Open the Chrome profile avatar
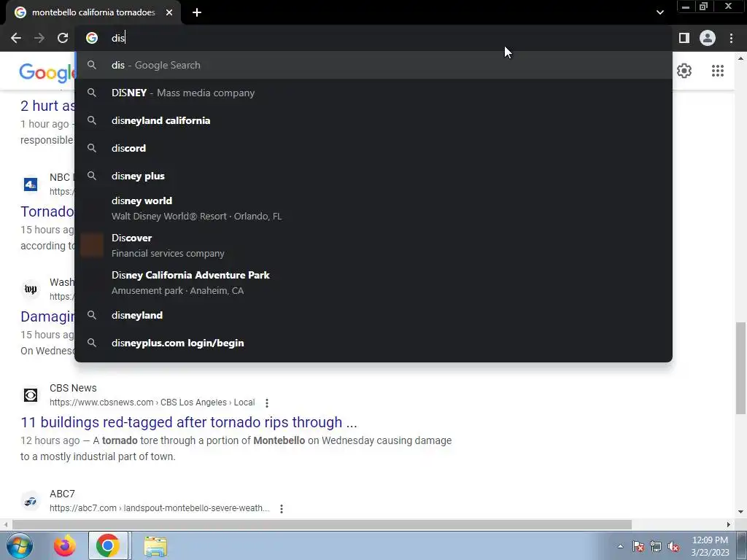The height and width of the screenshot is (560, 747). click(x=708, y=38)
